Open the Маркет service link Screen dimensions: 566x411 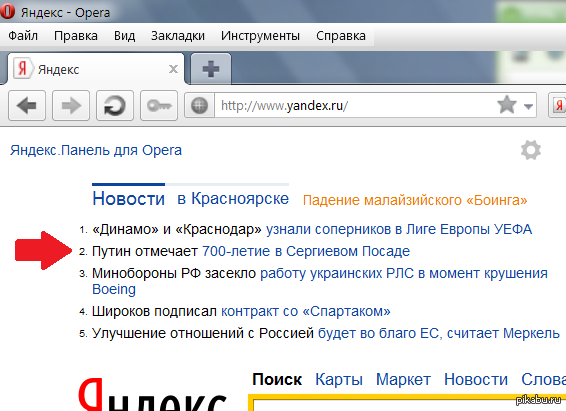click(x=403, y=380)
